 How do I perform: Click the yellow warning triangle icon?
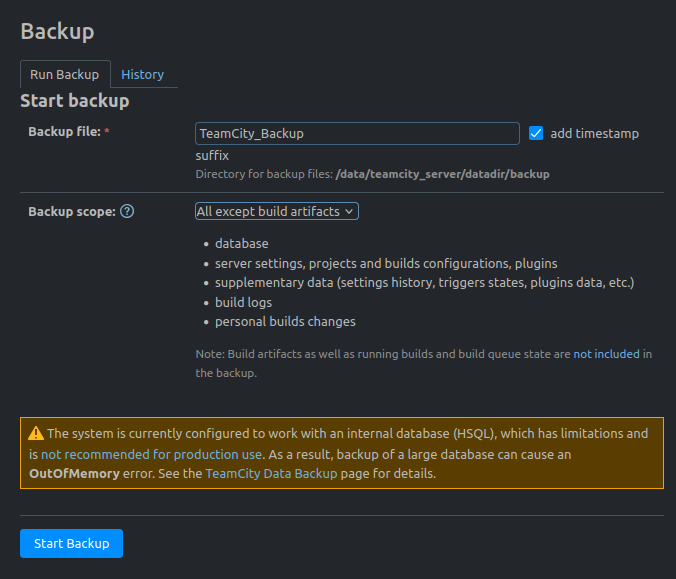point(35,434)
